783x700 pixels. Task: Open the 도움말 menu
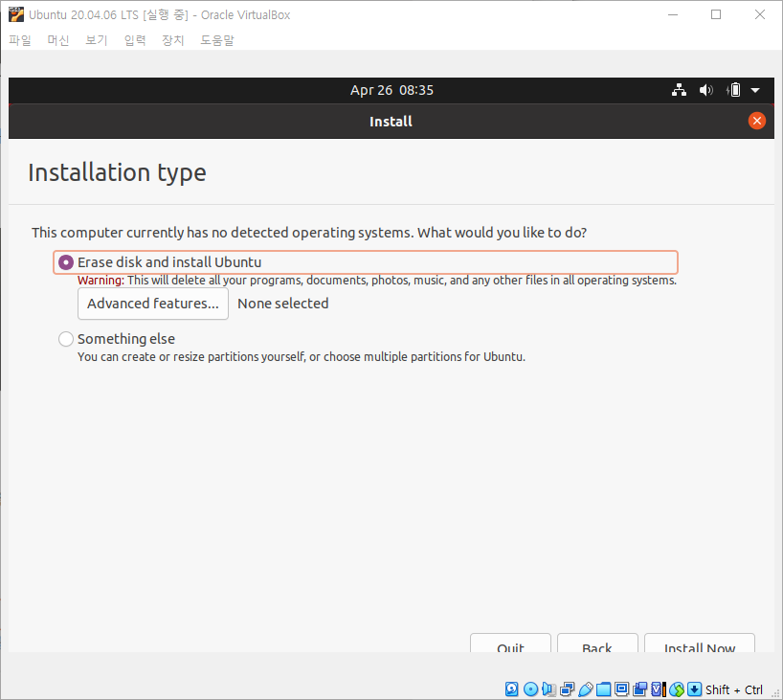click(217, 40)
